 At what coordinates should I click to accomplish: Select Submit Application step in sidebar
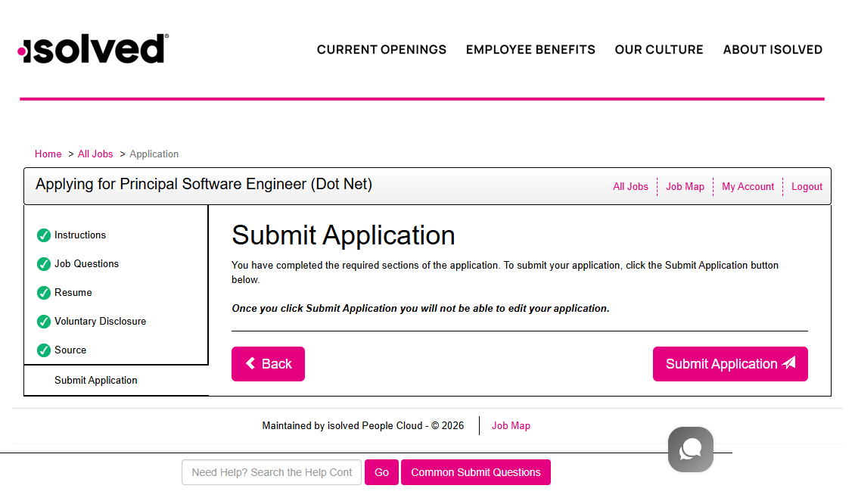pyautogui.click(x=96, y=381)
